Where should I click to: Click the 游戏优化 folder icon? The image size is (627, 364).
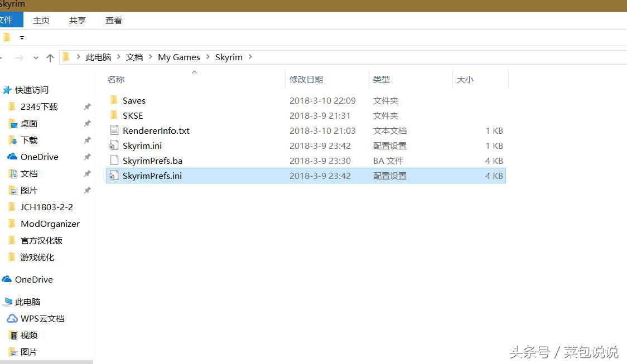[12, 257]
